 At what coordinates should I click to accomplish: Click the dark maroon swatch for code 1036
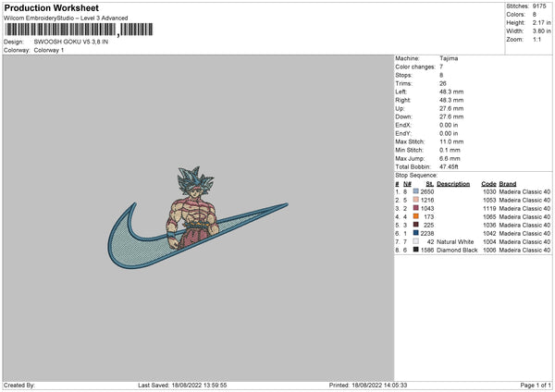click(415, 225)
